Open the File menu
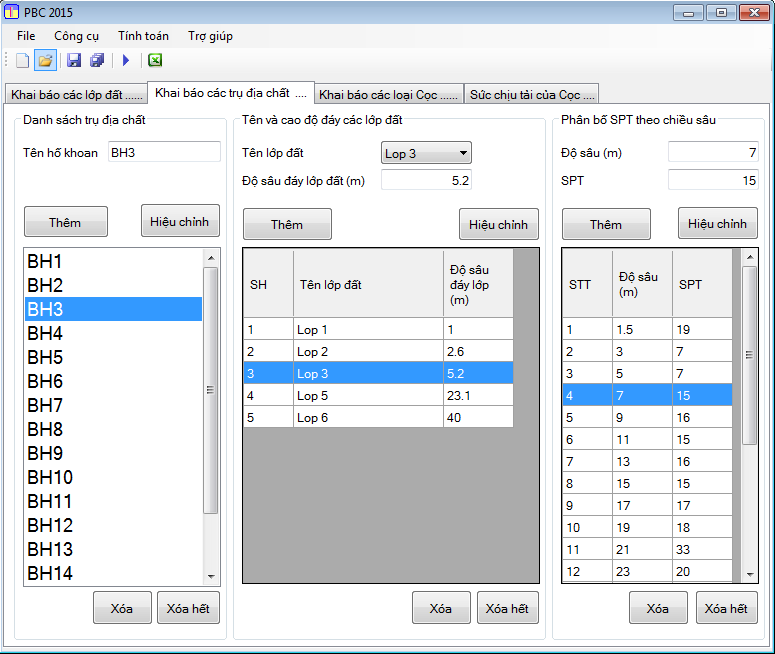Screen dimensions: 775x654 click(x=26, y=36)
